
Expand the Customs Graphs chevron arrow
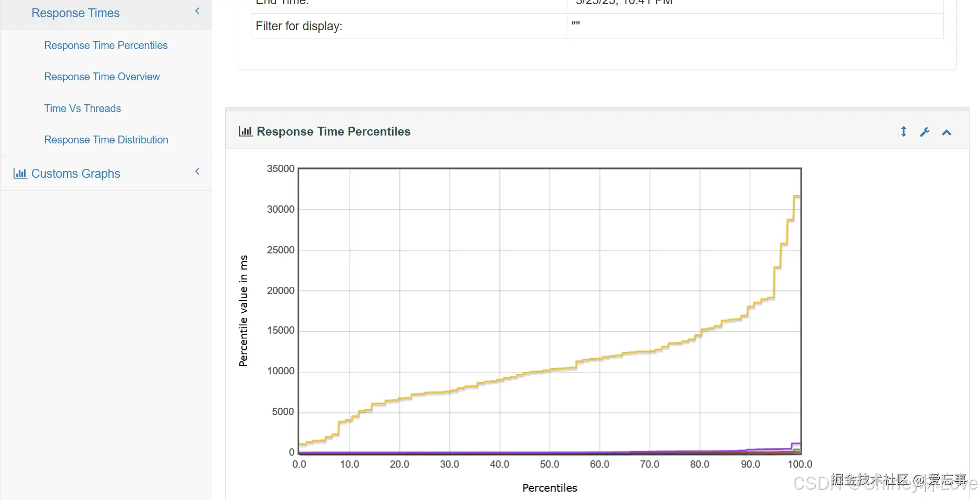point(198,172)
